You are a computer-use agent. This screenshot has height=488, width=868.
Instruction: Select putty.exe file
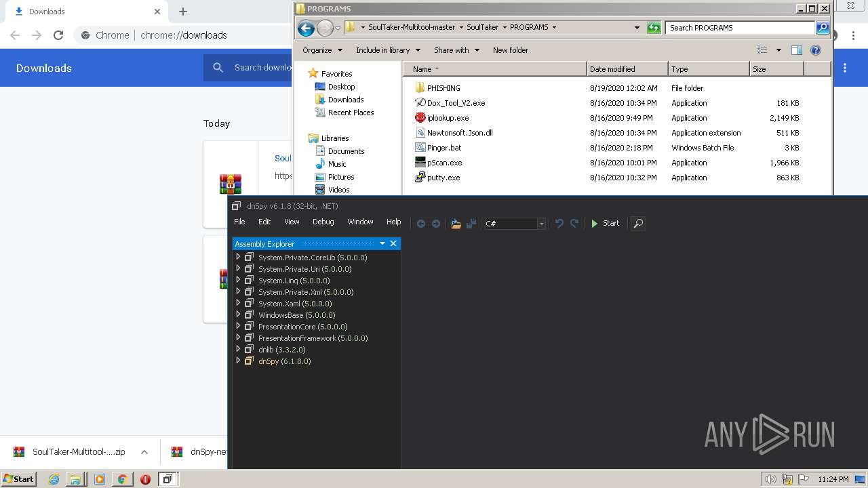[x=443, y=178]
